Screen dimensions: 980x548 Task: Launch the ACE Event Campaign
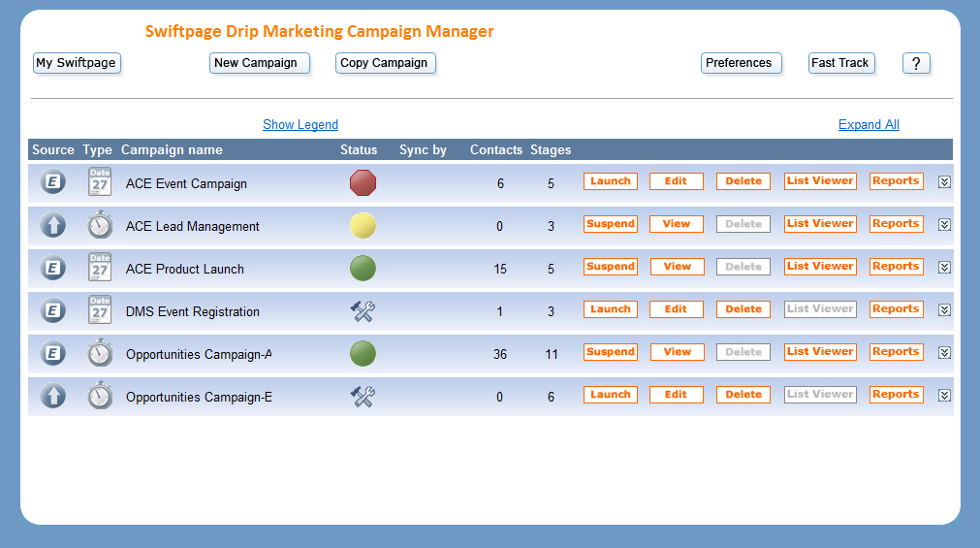pyautogui.click(x=611, y=181)
